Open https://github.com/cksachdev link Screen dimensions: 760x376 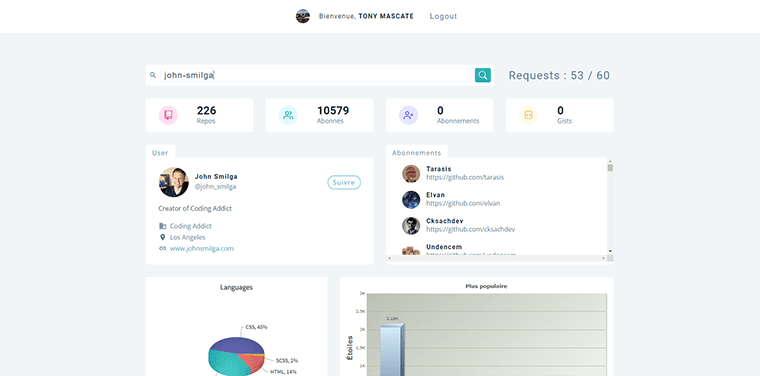point(471,229)
